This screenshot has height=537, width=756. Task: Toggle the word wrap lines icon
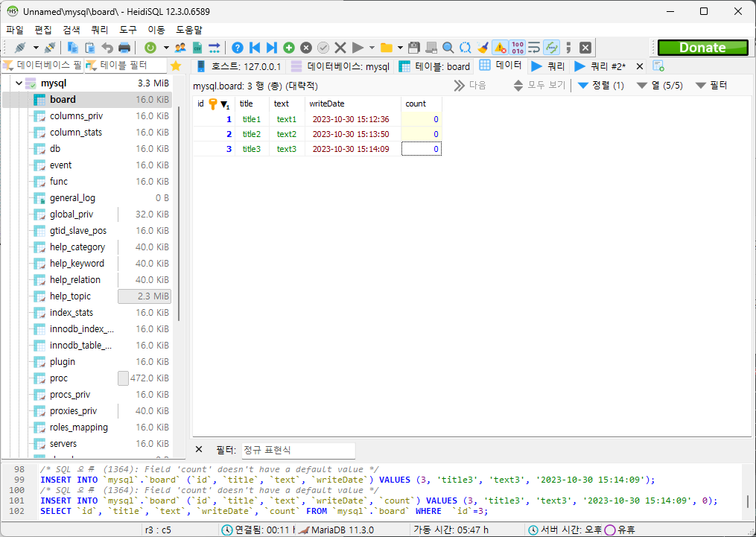pyautogui.click(x=534, y=48)
